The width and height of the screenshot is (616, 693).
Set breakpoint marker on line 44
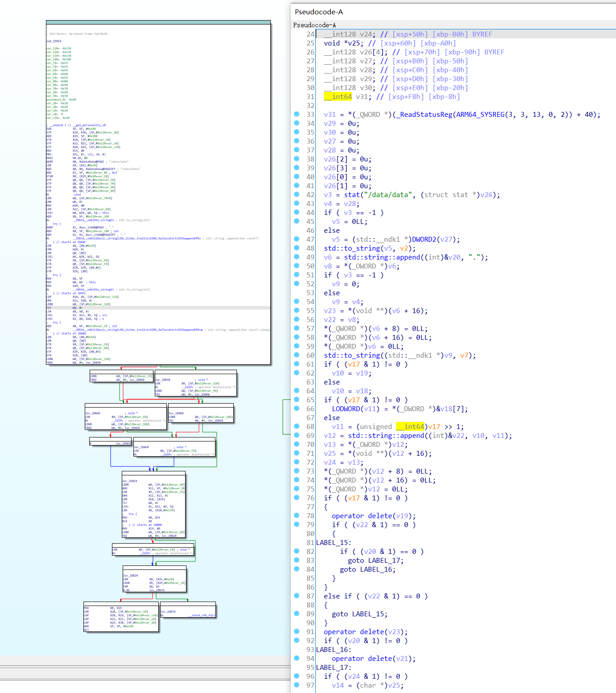[297, 212]
